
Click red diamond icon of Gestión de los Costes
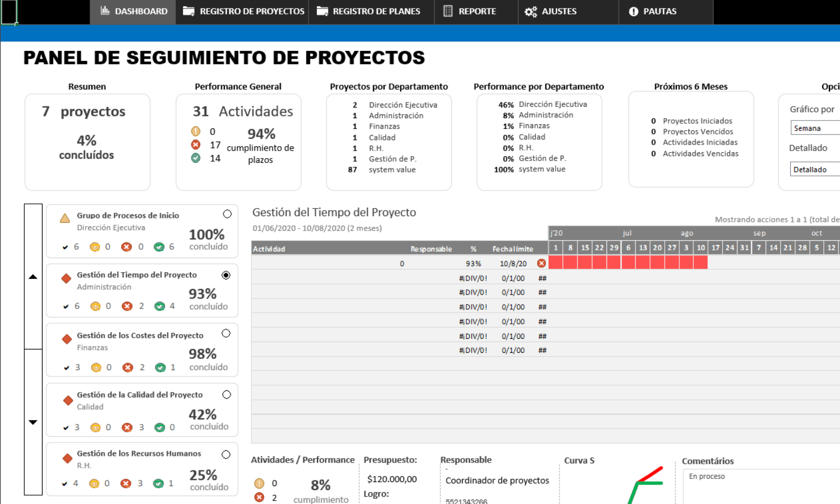click(67, 339)
